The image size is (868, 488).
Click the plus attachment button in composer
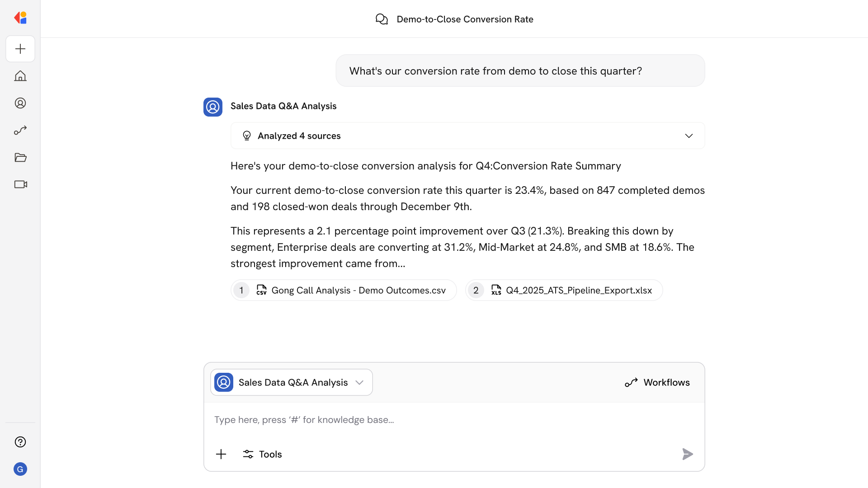[221, 454]
